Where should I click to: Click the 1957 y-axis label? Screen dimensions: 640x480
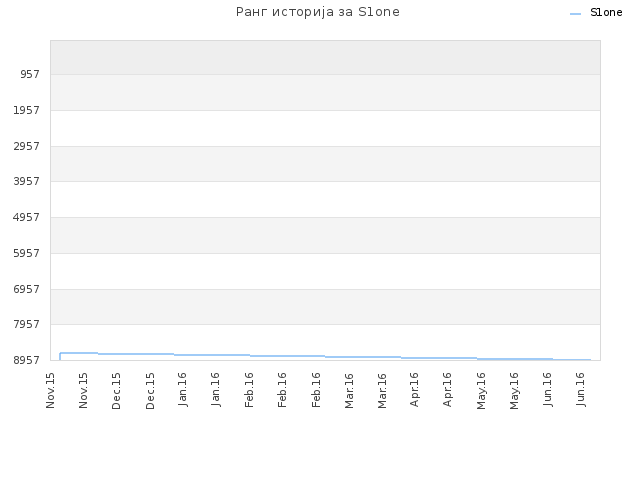point(27,110)
